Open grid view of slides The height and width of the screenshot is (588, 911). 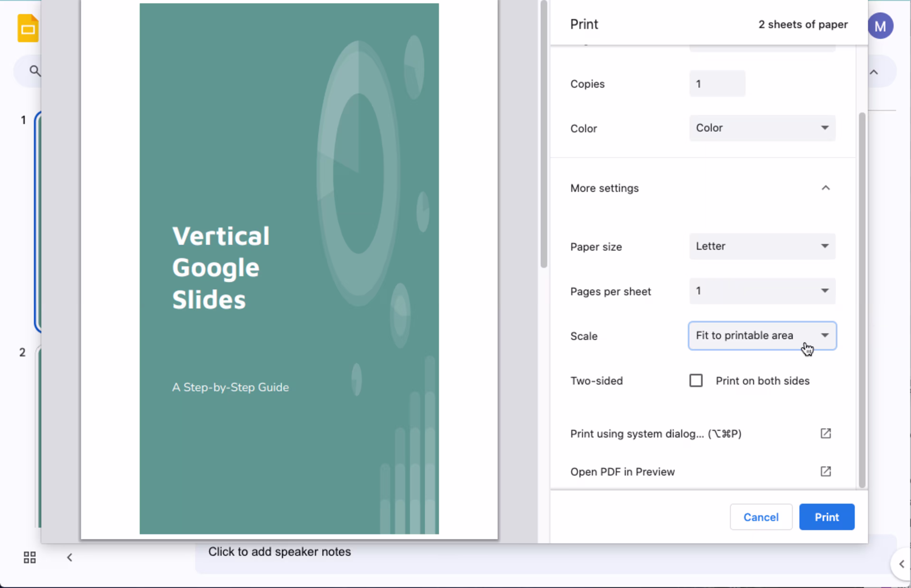[29, 557]
